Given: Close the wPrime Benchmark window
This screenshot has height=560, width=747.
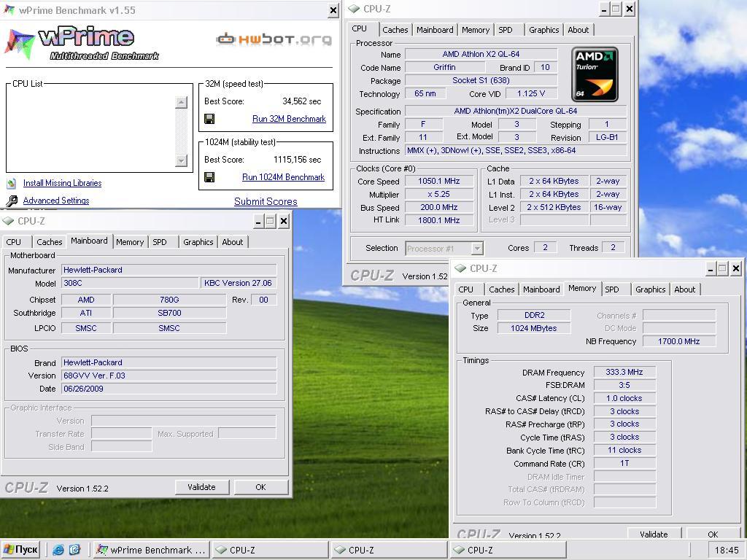Looking at the screenshot, I should click(333, 10).
